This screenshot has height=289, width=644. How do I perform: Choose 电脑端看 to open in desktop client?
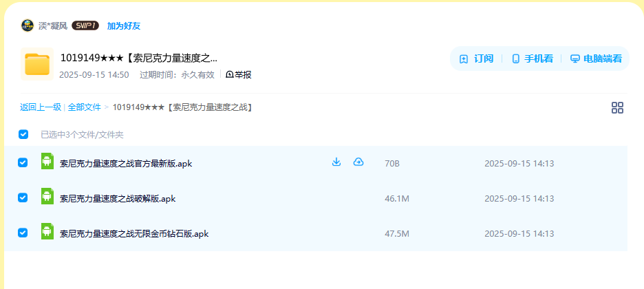pos(597,58)
